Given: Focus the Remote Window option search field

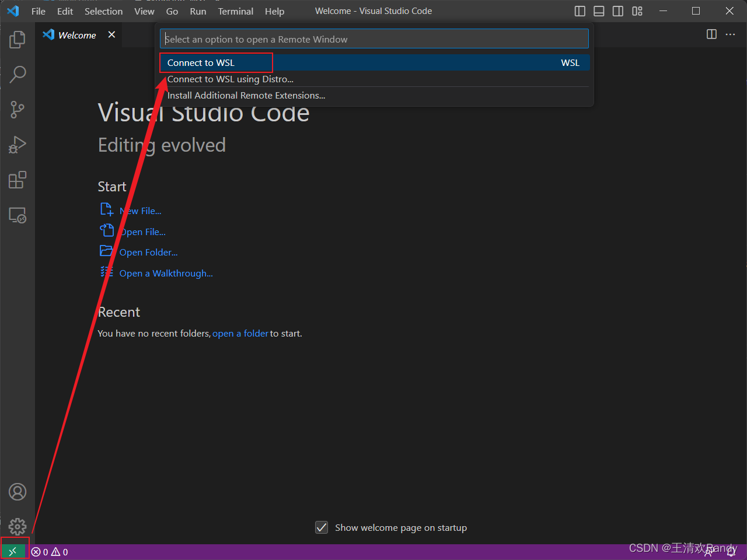Looking at the screenshot, I should point(374,39).
